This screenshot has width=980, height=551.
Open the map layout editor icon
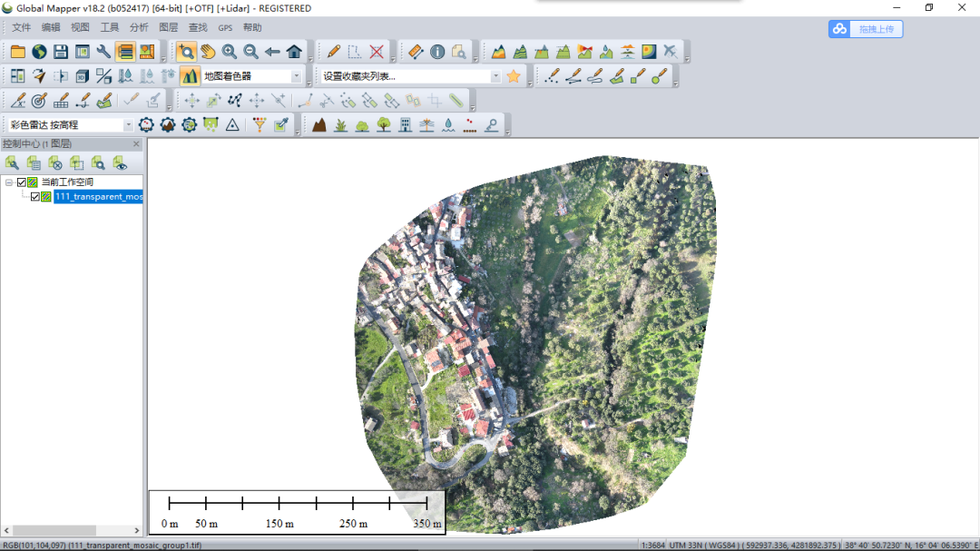147,52
